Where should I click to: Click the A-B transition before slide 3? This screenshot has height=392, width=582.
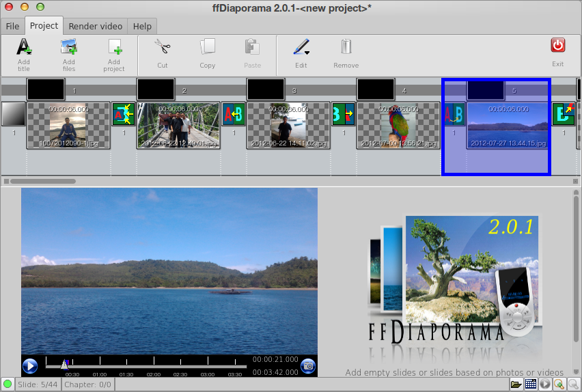pyautogui.click(x=234, y=114)
